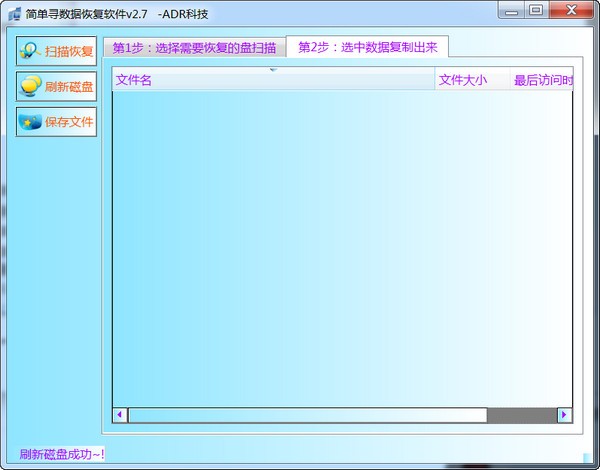Click the horizontal scrollbar right arrow
The image size is (600, 470).
click(x=564, y=415)
